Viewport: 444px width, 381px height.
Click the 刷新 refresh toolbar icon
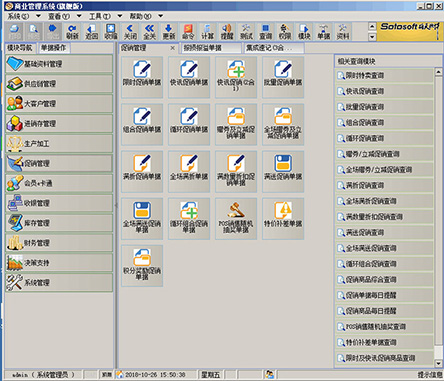coord(72,32)
